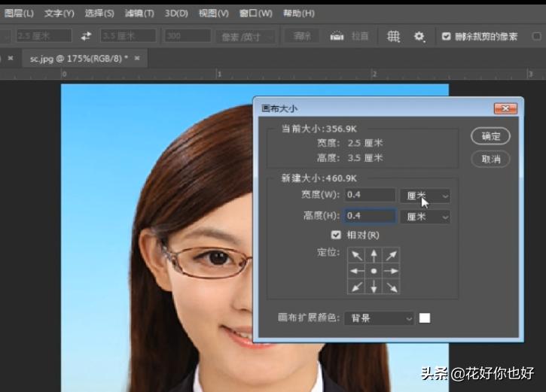The height and width of the screenshot is (392, 546).
Task: Open the 滤镜(T) menu
Action: tap(139, 14)
